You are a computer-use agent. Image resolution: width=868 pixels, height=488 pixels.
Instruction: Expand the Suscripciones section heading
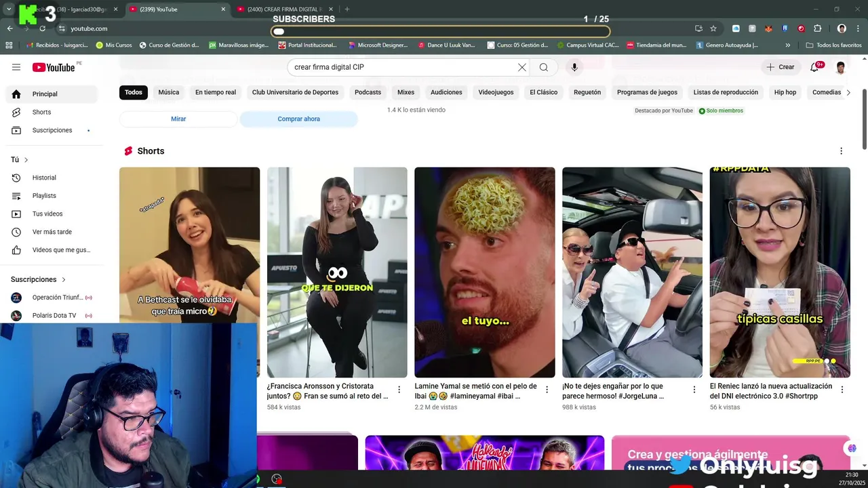click(x=39, y=279)
